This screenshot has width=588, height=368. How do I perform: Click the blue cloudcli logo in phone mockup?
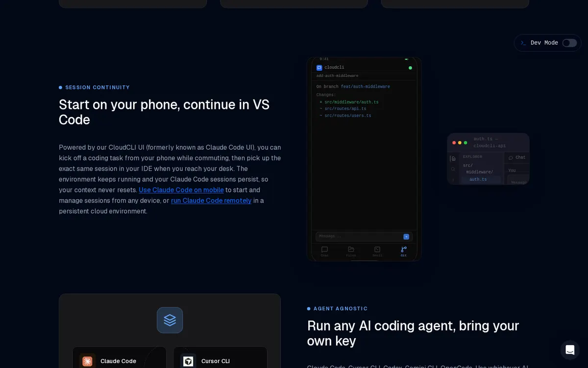319,68
